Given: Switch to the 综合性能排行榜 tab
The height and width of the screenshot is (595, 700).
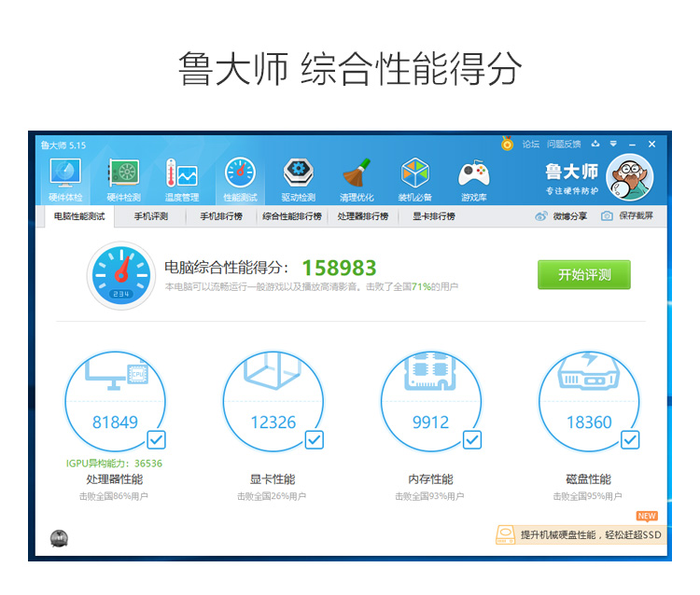Looking at the screenshot, I should [x=292, y=216].
